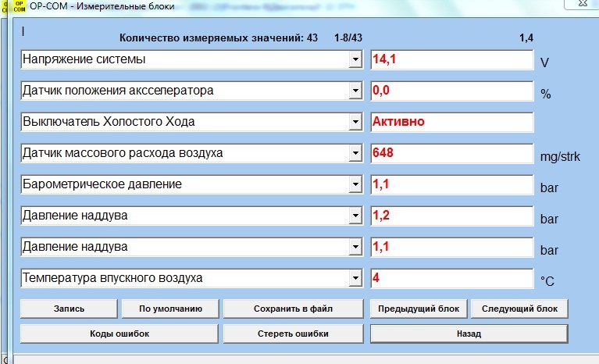Click Сохранить в файл button
Viewport: 599px width, 364px height.
pos(293,309)
